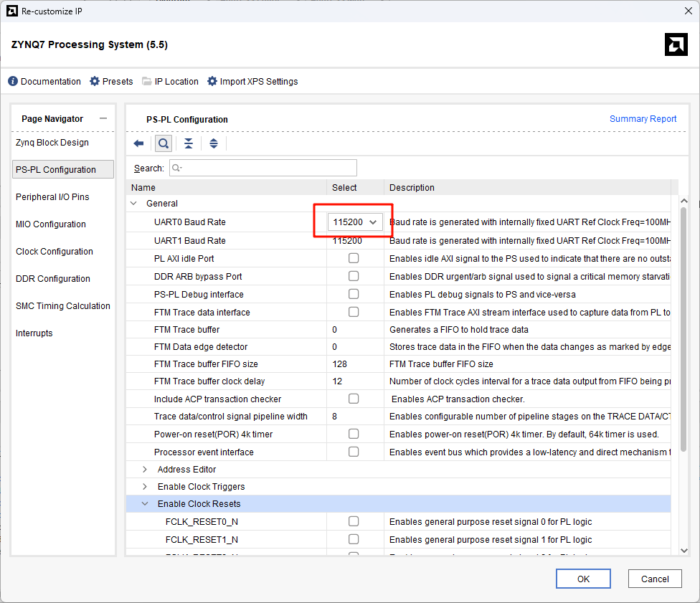
Task: Click FTM Trace buffer FIFO size value 128
Action: pos(339,364)
